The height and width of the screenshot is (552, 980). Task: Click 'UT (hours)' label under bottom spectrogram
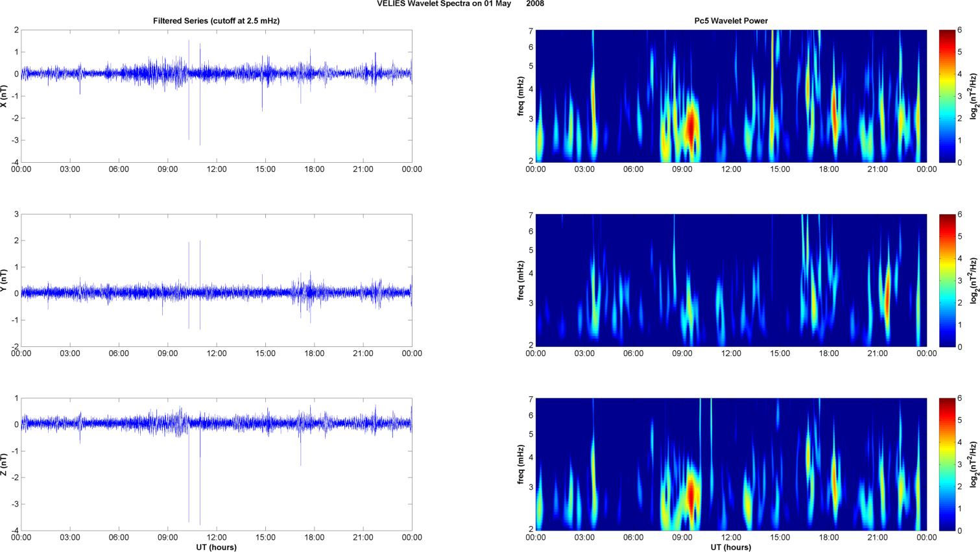point(731,547)
